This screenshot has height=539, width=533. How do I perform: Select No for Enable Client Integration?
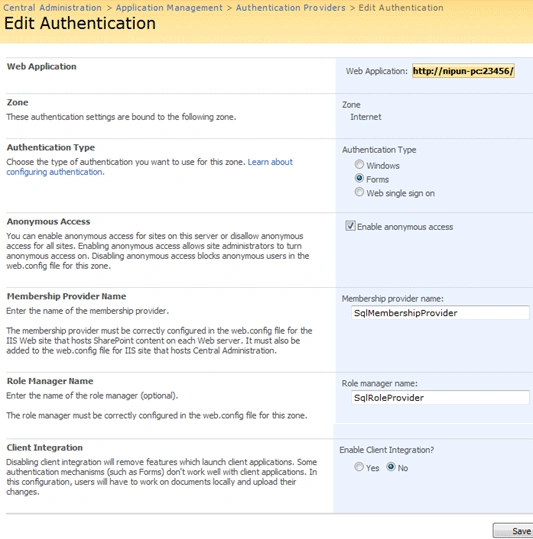(391, 467)
